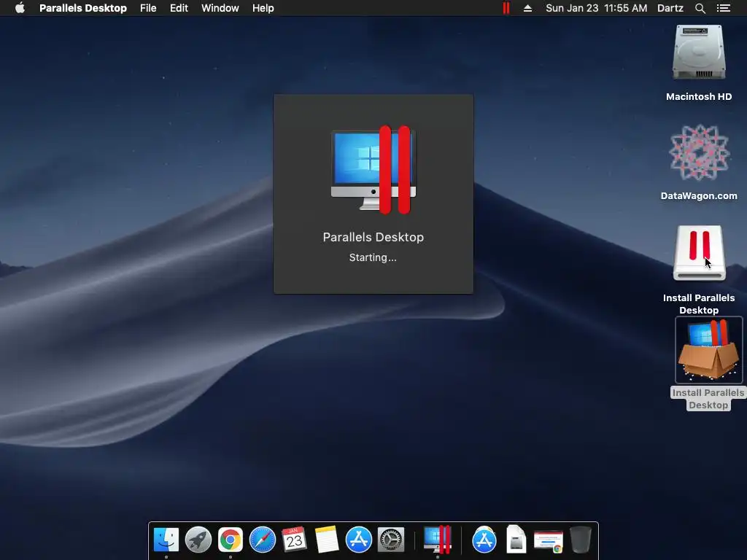Open Notes from the Dock
This screenshot has width=747, height=560.
[327, 540]
